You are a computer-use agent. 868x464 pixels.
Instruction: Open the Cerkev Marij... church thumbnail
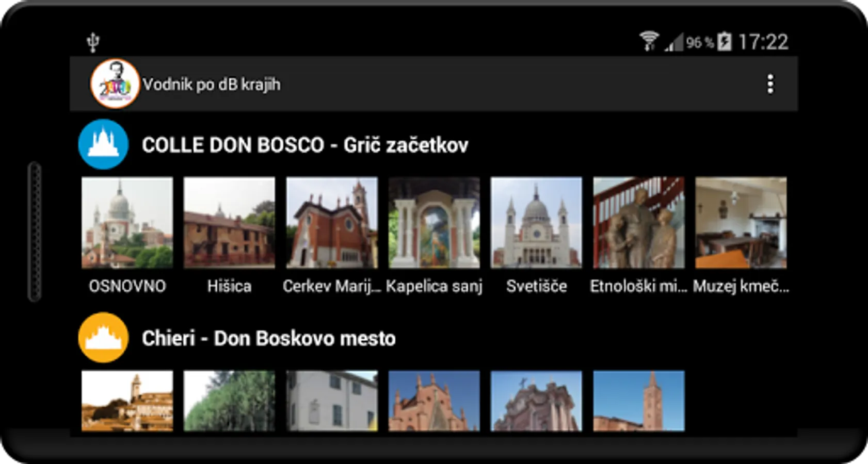click(x=332, y=223)
